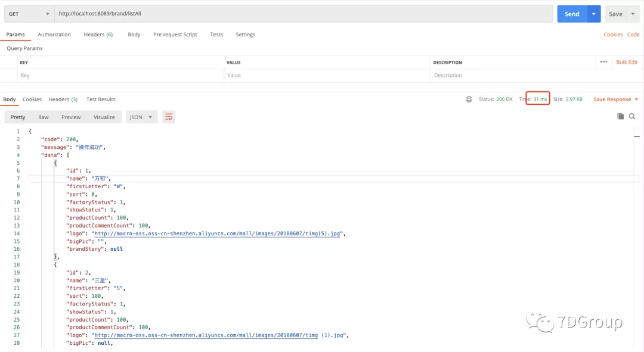Click the "id": 2 line
Screen dimensions: 644x352
coord(79,272)
